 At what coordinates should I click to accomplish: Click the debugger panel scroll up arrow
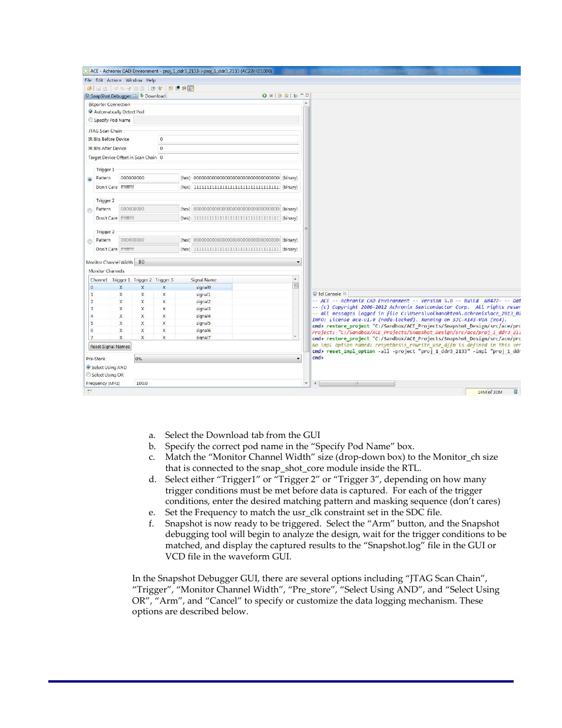(x=306, y=103)
